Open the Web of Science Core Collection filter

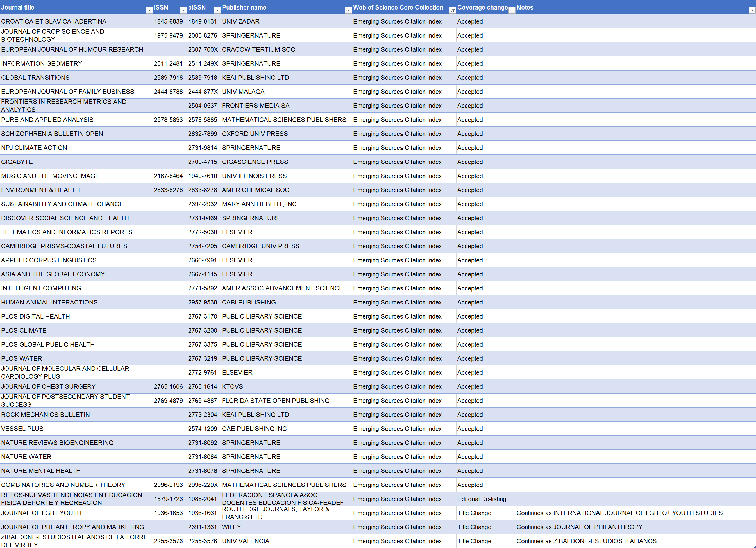452,10
